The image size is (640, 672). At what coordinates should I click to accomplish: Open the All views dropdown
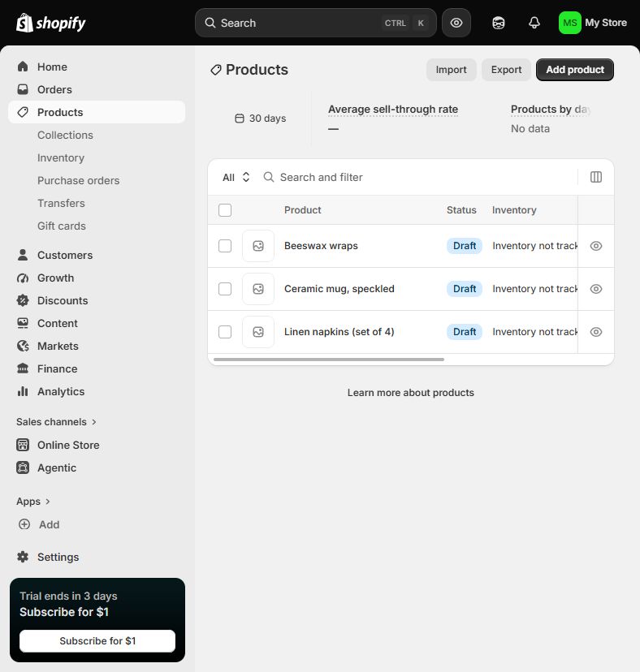(x=236, y=177)
